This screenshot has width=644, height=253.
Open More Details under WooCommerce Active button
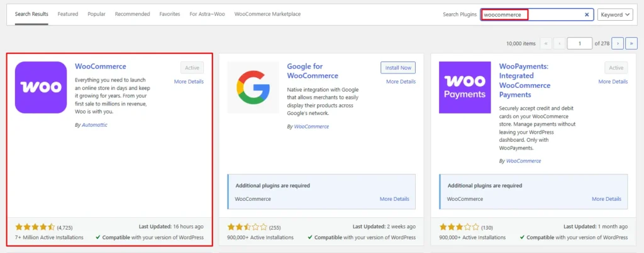point(189,82)
